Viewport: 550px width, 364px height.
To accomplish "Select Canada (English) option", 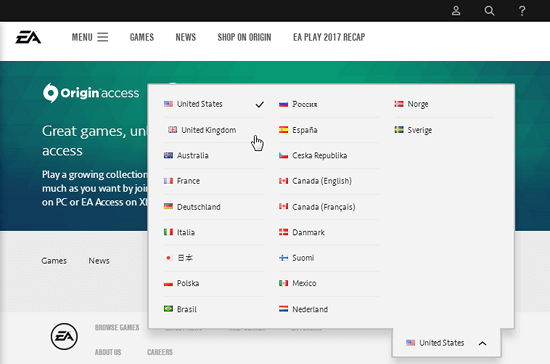I will click(x=329, y=181).
